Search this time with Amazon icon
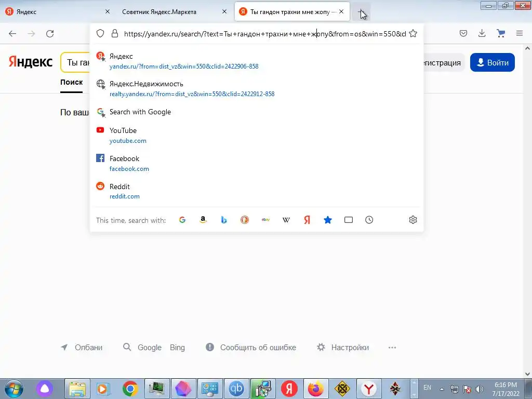The height and width of the screenshot is (399, 532). [x=203, y=220]
